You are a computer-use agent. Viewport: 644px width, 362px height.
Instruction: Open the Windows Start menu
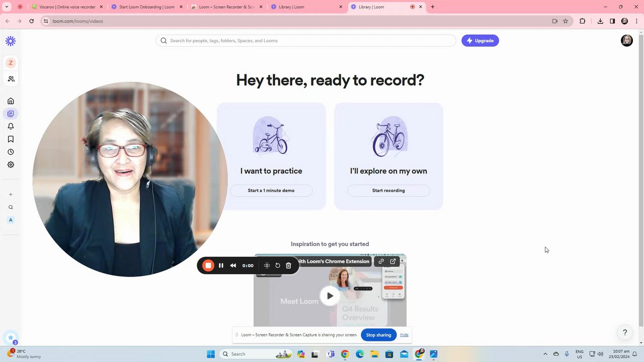click(211, 354)
